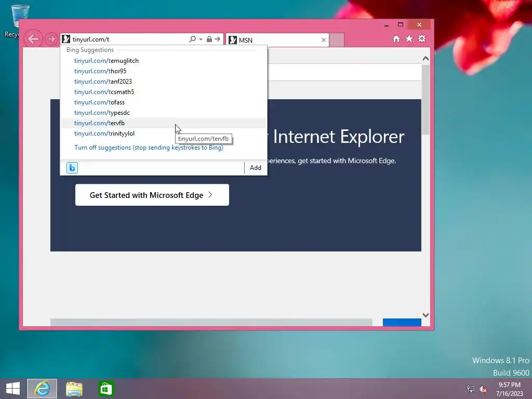Screen dimensions: 532x399
Task: Click Internet Explorer taskbar icon
Action: click(x=42, y=389)
